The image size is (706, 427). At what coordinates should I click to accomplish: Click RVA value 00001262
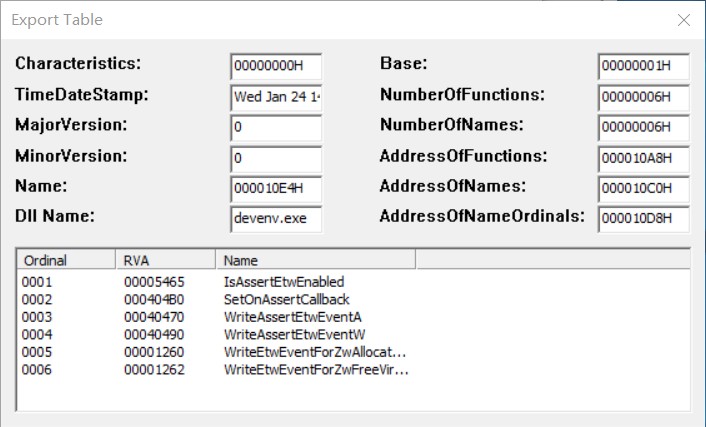coord(154,370)
